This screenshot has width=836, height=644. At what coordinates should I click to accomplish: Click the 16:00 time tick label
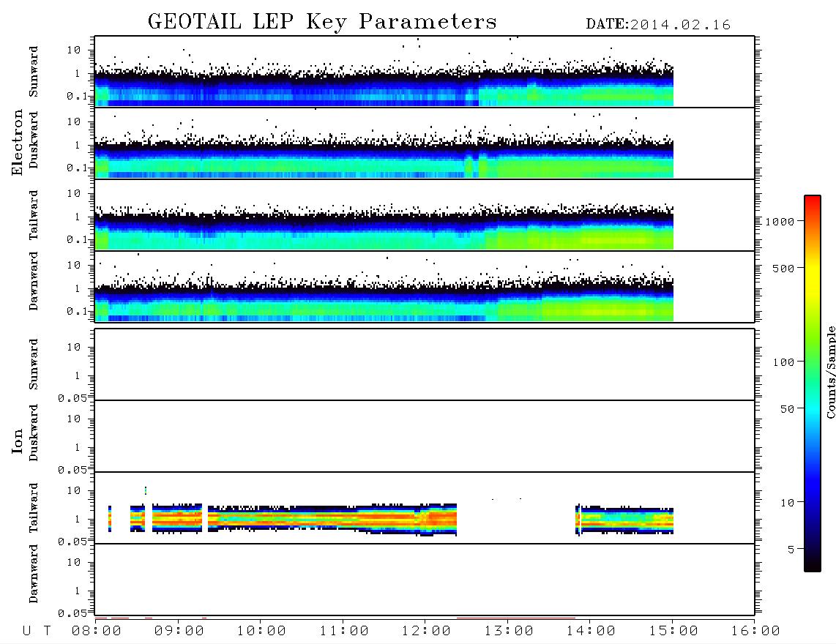(x=755, y=632)
